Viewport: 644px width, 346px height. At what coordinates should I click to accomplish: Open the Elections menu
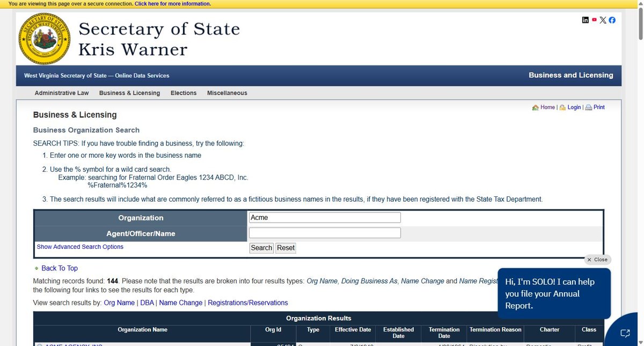coord(184,93)
